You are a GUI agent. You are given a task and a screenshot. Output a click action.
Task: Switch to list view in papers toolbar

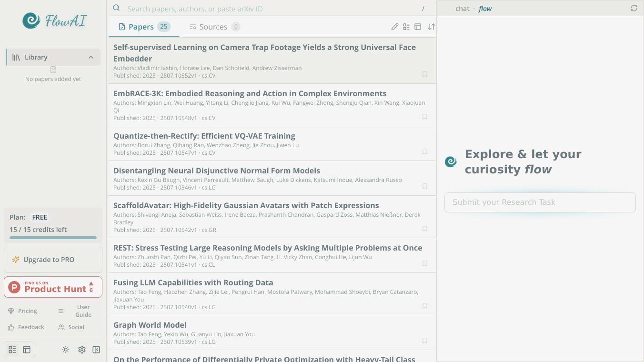tap(406, 27)
